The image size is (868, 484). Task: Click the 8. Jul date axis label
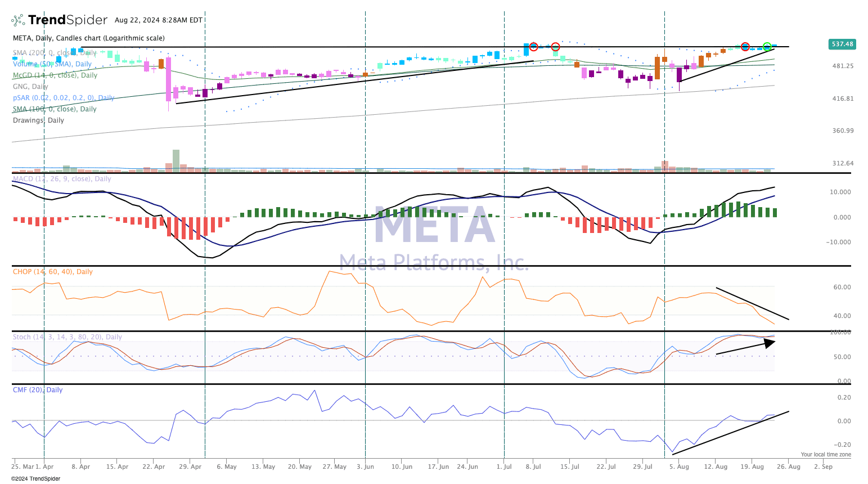coord(533,467)
